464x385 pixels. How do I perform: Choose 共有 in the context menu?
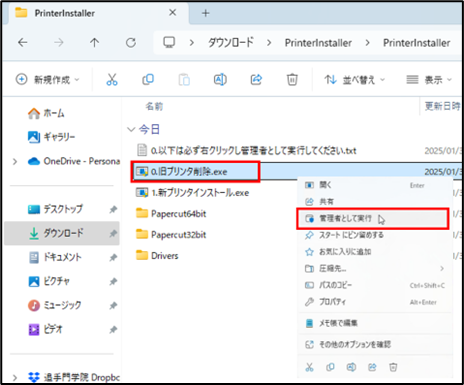(375, 201)
